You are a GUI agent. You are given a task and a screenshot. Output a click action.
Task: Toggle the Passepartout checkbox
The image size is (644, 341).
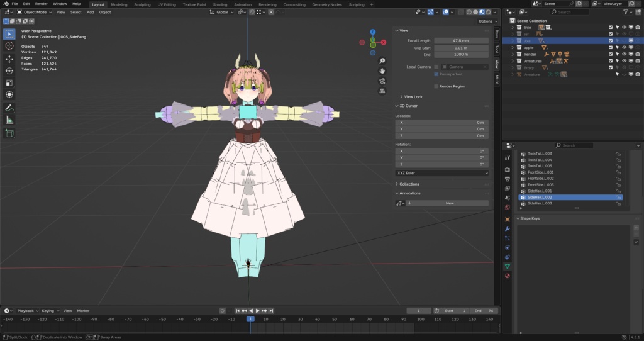coord(436,74)
